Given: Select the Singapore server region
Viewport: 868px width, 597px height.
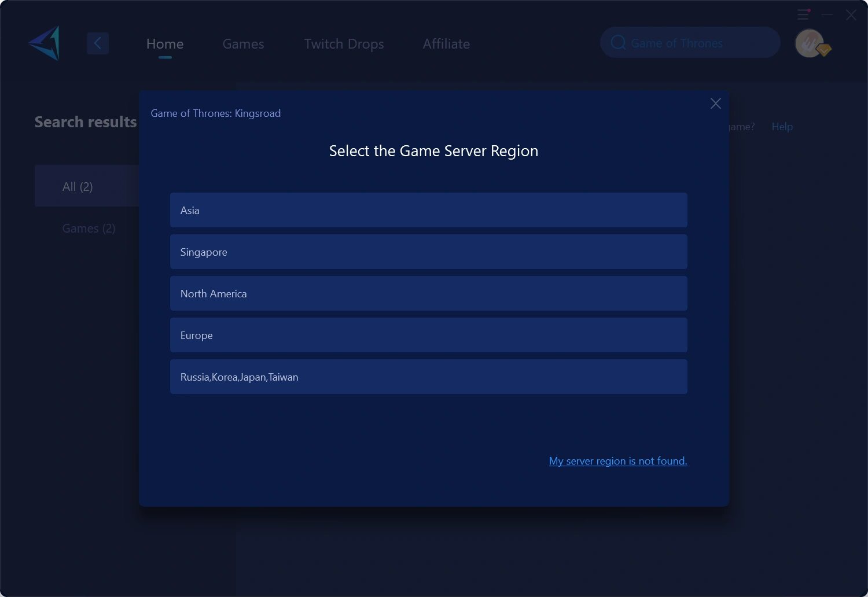Looking at the screenshot, I should 429,252.
